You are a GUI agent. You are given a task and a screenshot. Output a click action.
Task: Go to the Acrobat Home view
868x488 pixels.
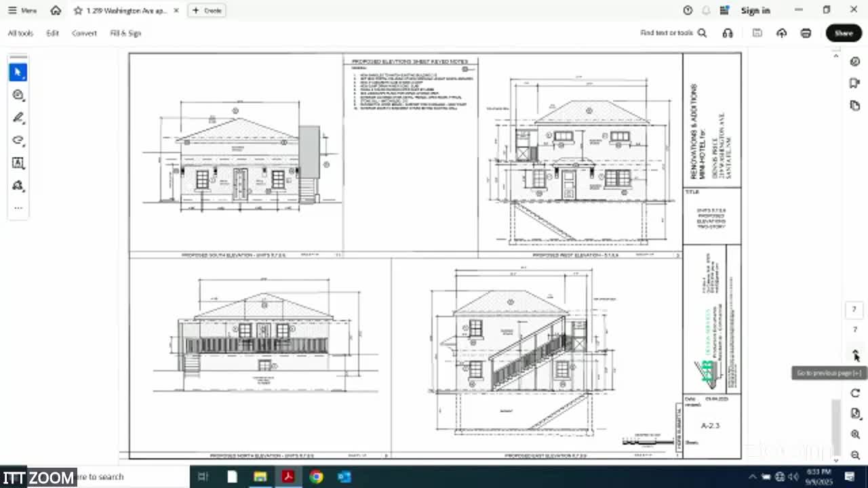tap(56, 10)
